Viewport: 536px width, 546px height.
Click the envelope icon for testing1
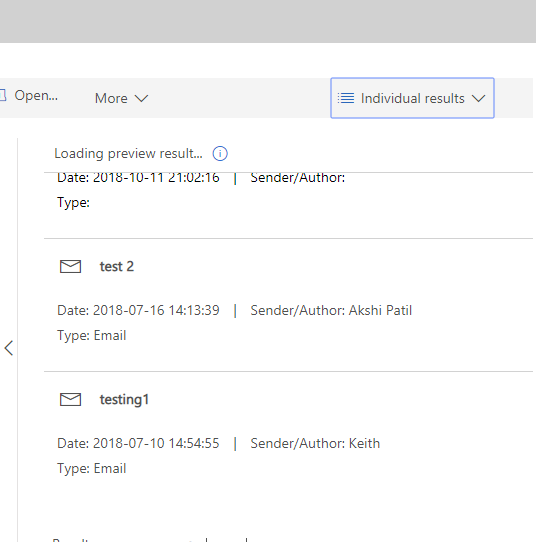70,399
